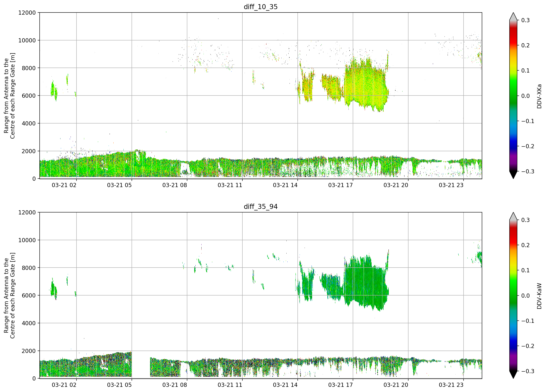Click the 0.1 tick on DDV-KaW colorbar
The height and width of the screenshot is (392, 546).
click(525, 270)
